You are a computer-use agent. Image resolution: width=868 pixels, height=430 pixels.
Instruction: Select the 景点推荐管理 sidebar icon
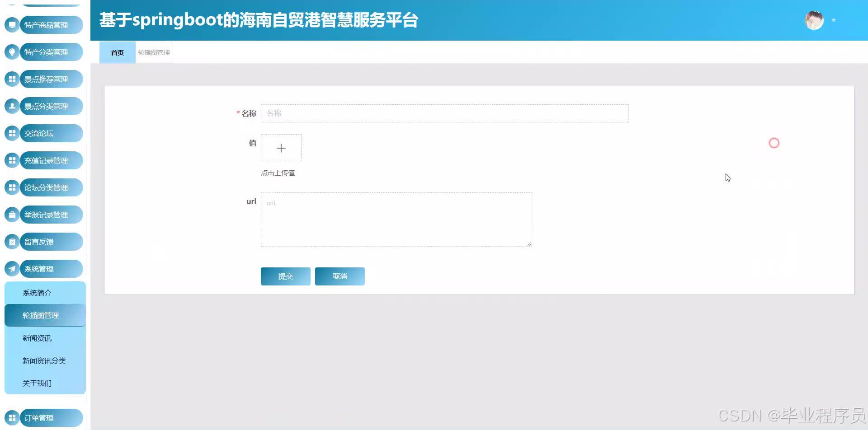12,79
